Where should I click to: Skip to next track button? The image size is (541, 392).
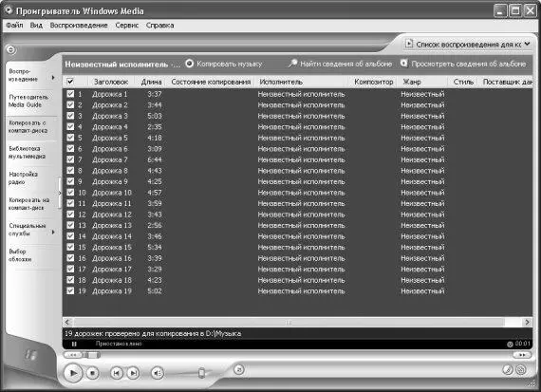point(133,373)
